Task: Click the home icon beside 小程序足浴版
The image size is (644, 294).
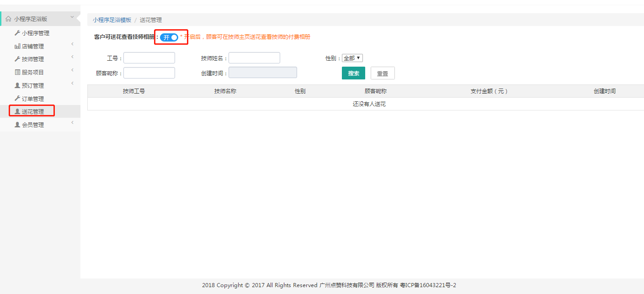Action: (8, 19)
